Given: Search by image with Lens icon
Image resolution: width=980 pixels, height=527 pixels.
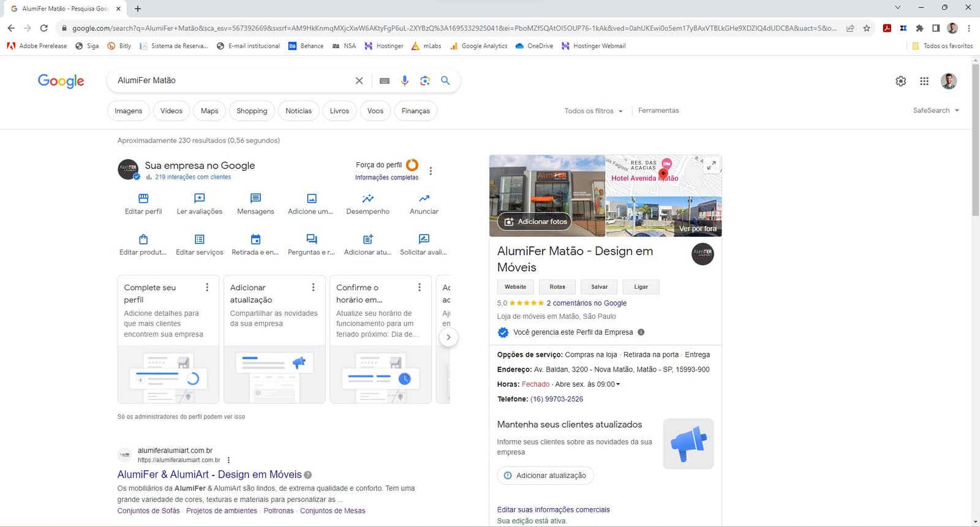Looking at the screenshot, I should tap(425, 81).
